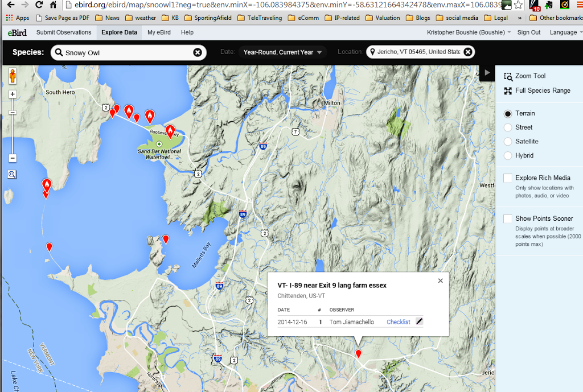Reload the eBird page
This screenshot has width=583, height=392.
coord(39,5)
